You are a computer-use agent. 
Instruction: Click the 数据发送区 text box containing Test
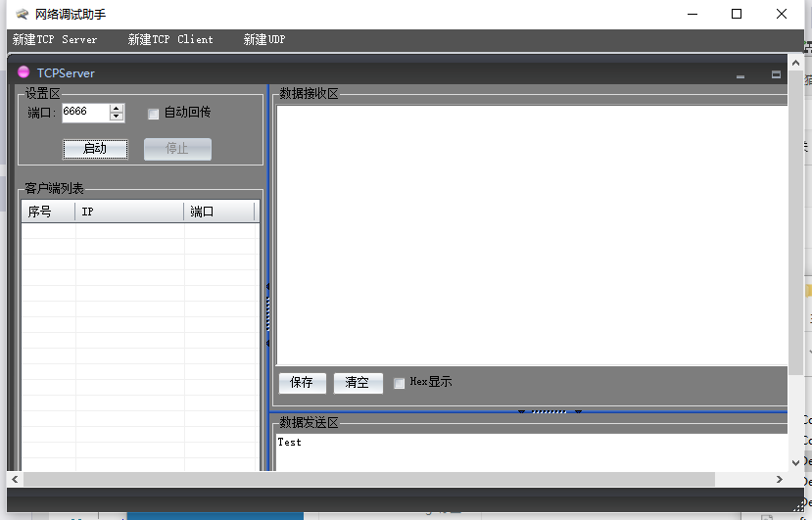click(x=529, y=450)
